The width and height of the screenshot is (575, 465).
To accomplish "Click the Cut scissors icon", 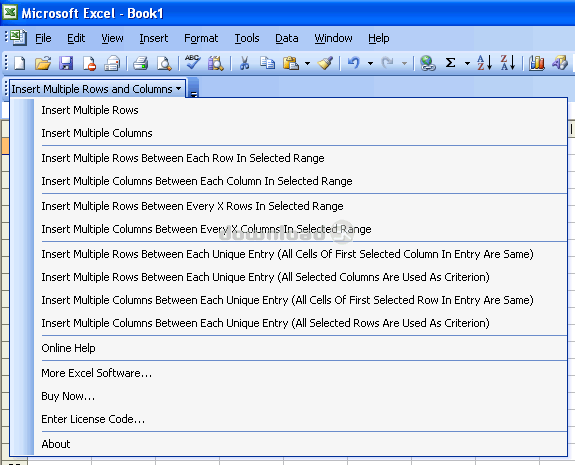I will [x=244, y=63].
